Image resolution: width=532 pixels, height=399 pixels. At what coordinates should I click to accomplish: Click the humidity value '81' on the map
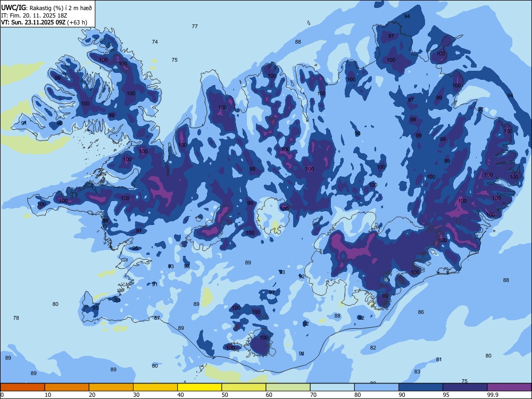click(439, 360)
